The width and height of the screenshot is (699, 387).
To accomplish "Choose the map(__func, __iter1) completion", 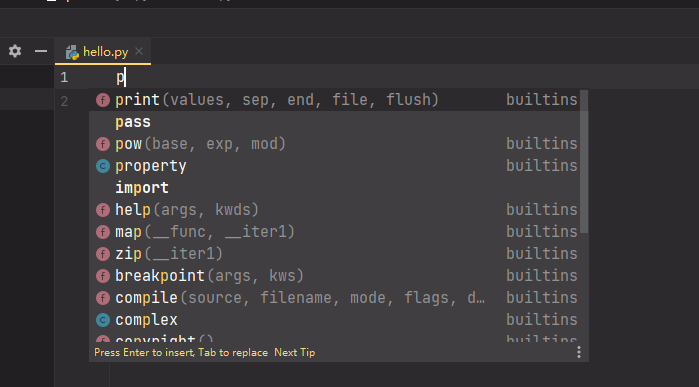I will [x=334, y=232].
